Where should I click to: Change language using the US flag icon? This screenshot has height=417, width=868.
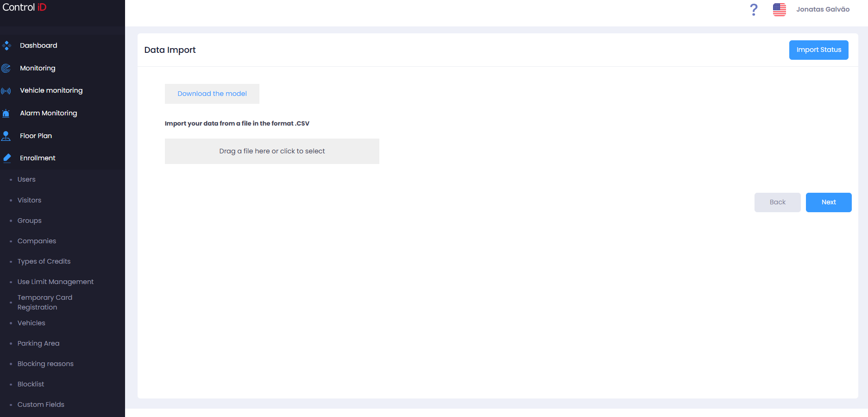(x=780, y=9)
